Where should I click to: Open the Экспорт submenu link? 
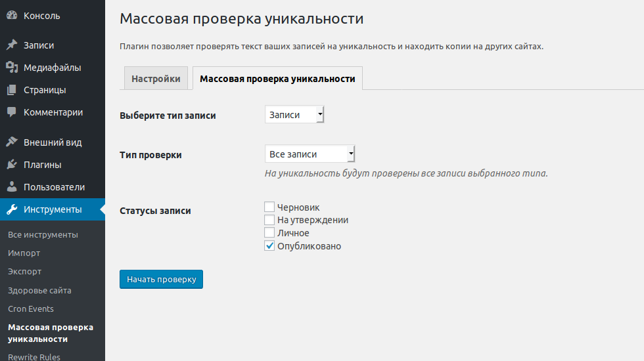click(25, 272)
